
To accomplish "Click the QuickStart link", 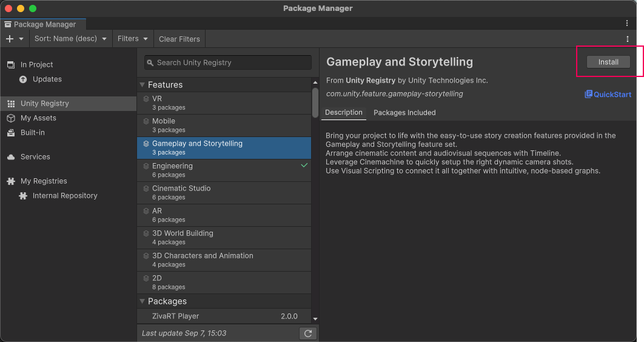I will coord(608,94).
